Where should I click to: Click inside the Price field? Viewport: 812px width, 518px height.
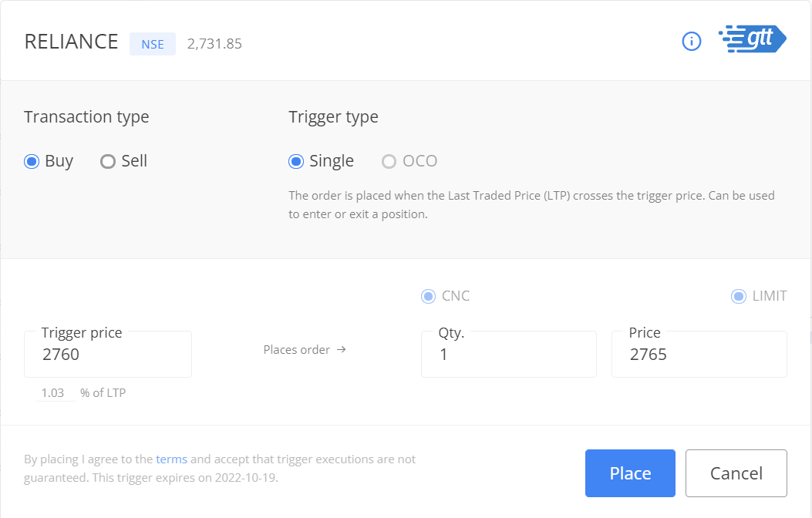pos(698,355)
